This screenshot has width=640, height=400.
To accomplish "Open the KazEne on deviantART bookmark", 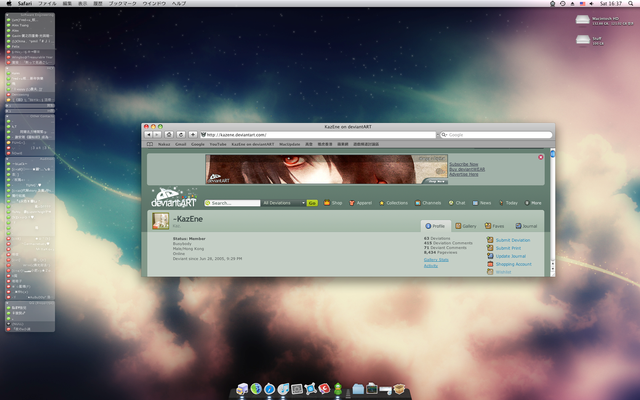I will [x=253, y=144].
